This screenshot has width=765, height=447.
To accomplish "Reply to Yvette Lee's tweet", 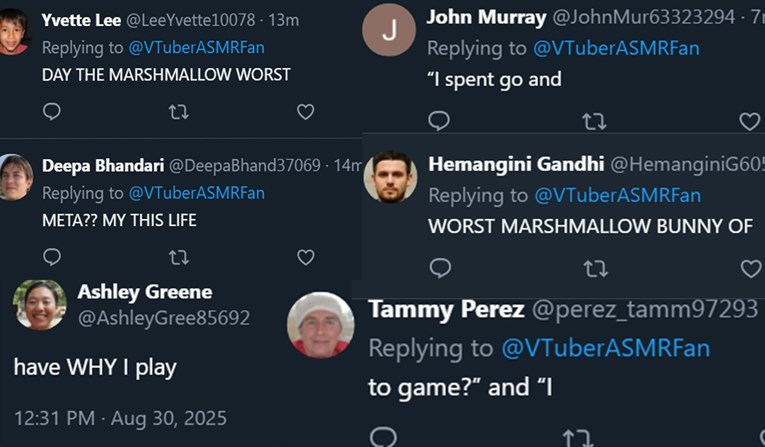I will coord(52,112).
